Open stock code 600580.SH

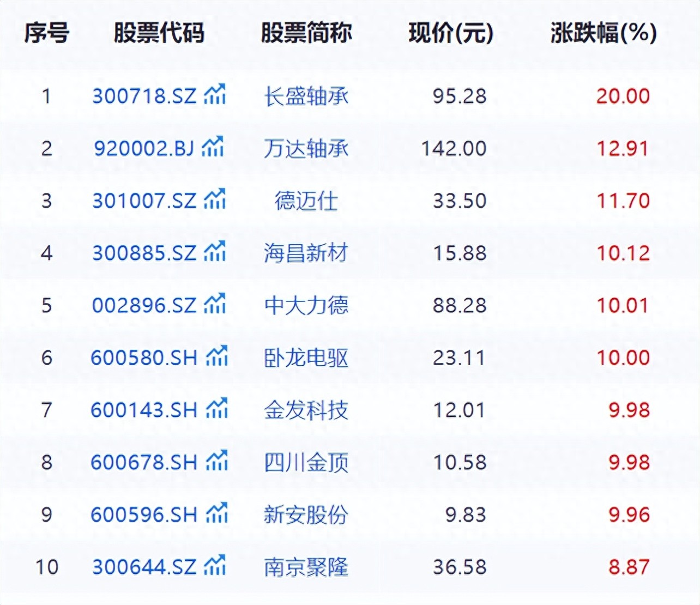[144, 358]
